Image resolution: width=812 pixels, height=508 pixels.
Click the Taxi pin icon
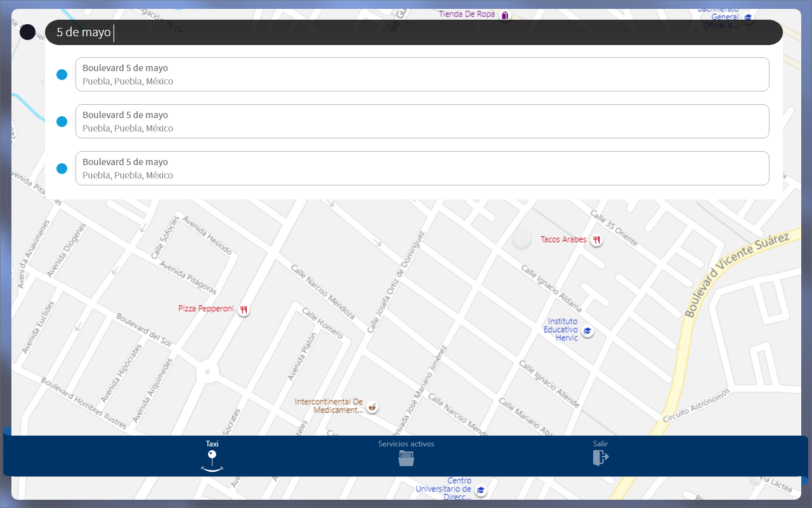(212, 461)
